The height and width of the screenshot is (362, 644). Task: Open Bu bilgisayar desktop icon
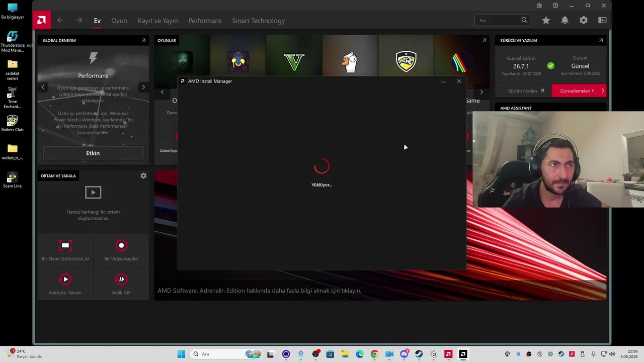tap(13, 11)
